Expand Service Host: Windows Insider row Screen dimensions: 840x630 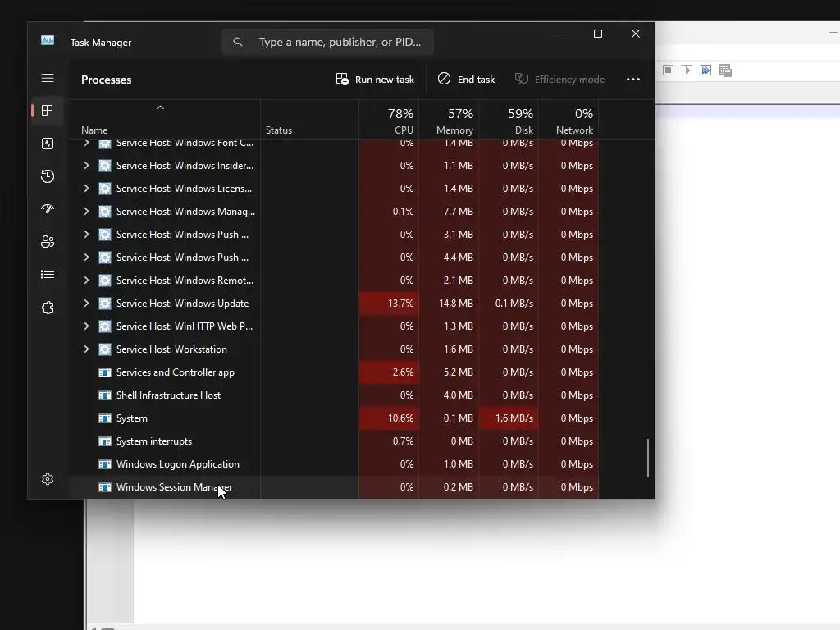(x=86, y=166)
